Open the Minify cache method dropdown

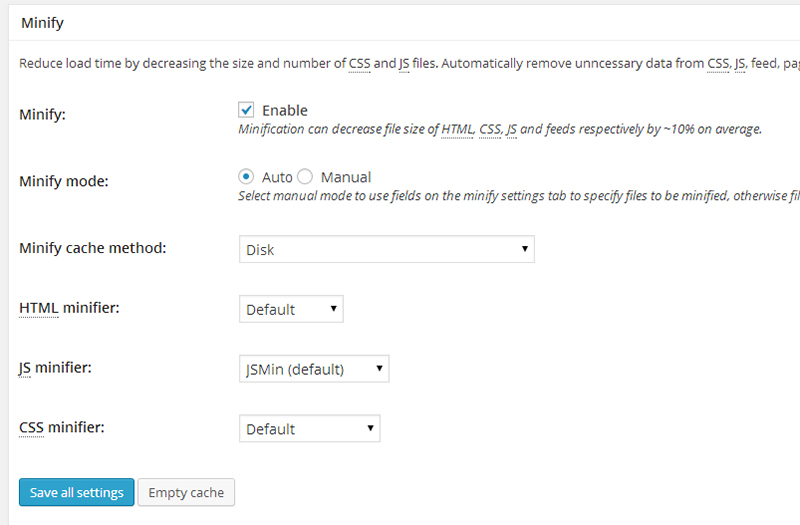tap(387, 249)
